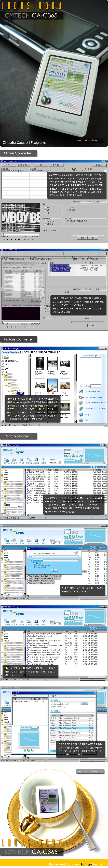Select 'DreamALittleDreamZ...' row in mediaSync file list

(36, 486)
